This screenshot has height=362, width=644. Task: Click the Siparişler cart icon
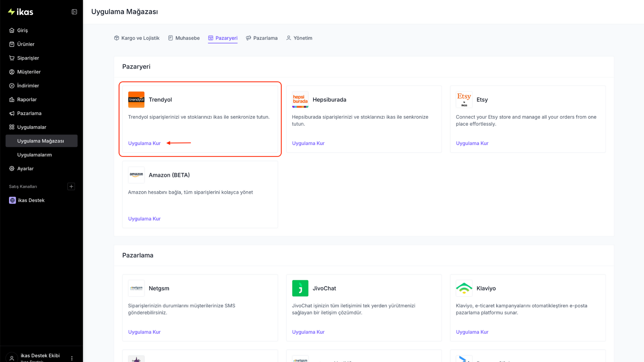click(12, 58)
